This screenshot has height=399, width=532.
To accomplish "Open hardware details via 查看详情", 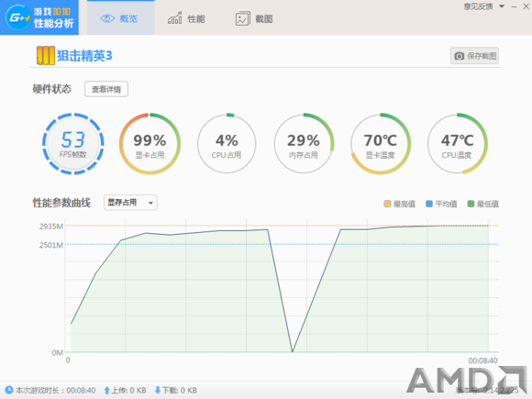I will coord(106,89).
